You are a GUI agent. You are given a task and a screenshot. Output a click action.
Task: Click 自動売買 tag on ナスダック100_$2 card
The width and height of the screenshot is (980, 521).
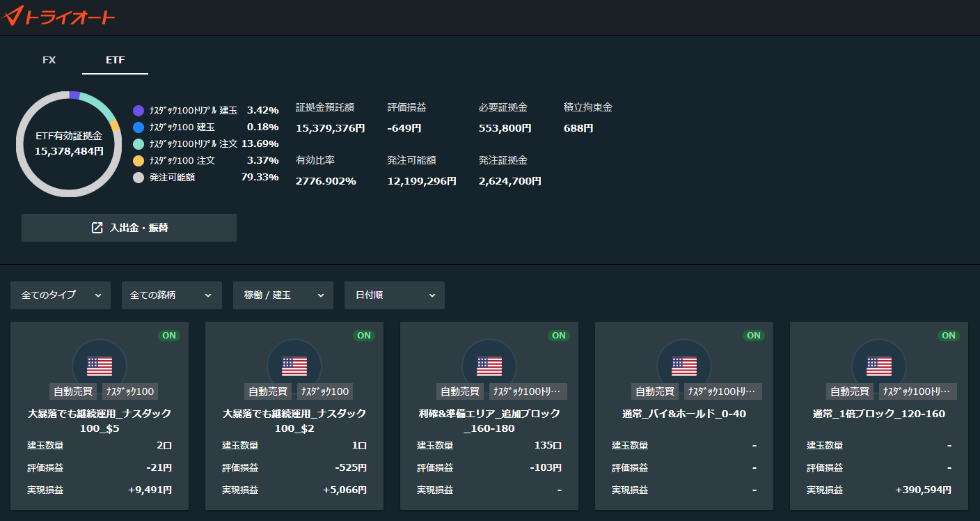269,391
